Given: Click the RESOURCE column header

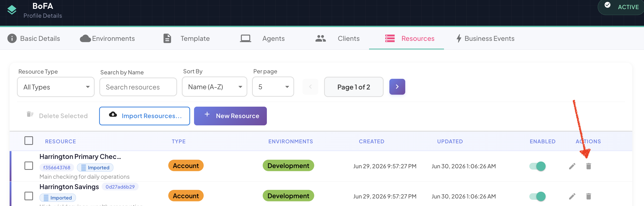Looking at the screenshot, I should coord(61,141).
